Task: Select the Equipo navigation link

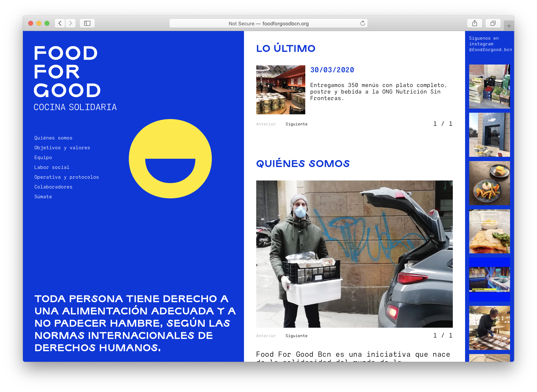Action: (x=43, y=158)
